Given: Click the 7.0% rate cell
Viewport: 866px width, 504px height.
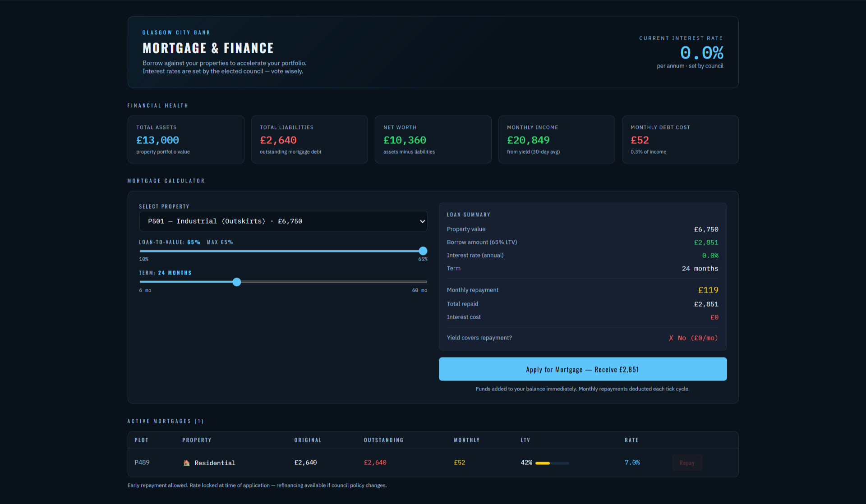Looking at the screenshot, I should tap(632, 463).
